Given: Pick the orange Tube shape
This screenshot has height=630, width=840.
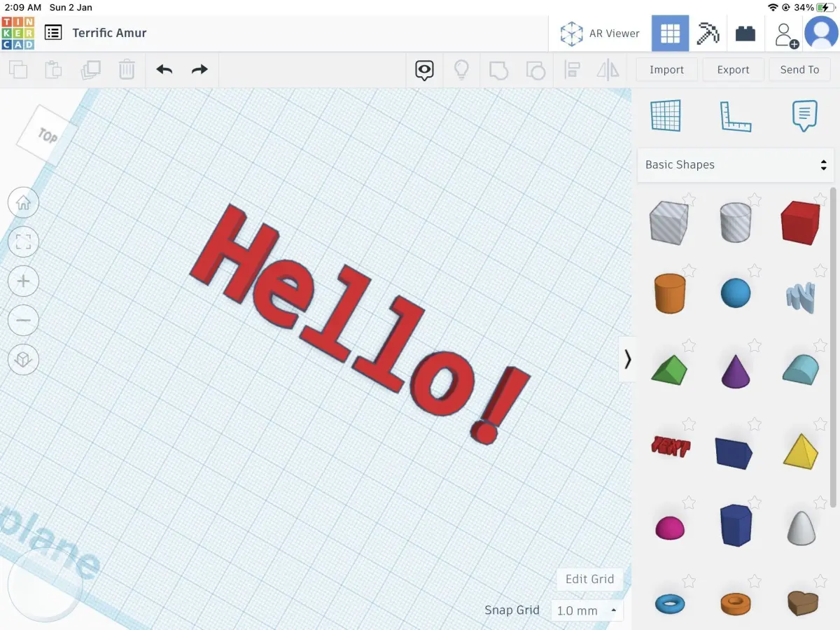Looking at the screenshot, I should 736,603.
